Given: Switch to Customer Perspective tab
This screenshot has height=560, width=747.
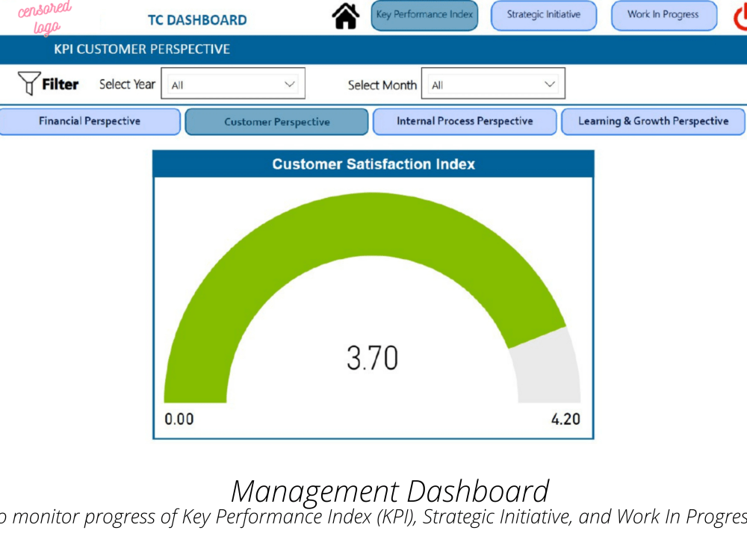Looking at the screenshot, I should [x=277, y=122].
